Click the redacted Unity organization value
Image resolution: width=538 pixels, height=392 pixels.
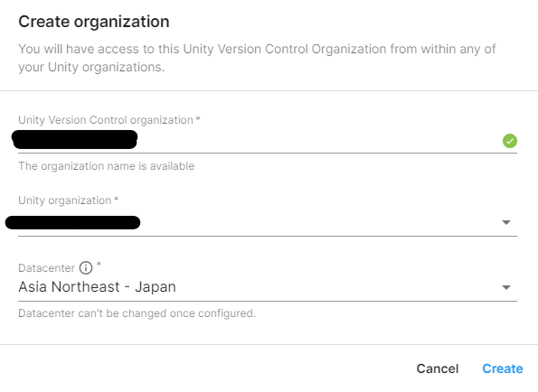[72, 222]
